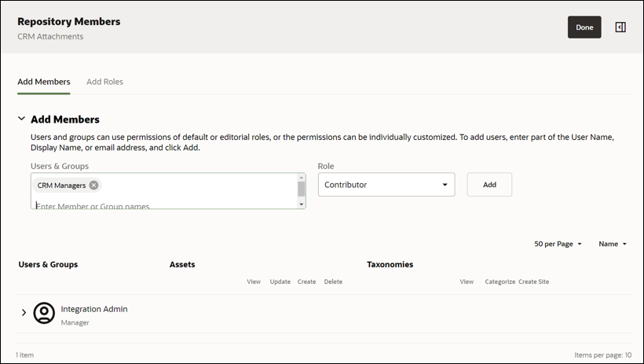Switch to the Add Roles tab
644x364 pixels.
104,82
